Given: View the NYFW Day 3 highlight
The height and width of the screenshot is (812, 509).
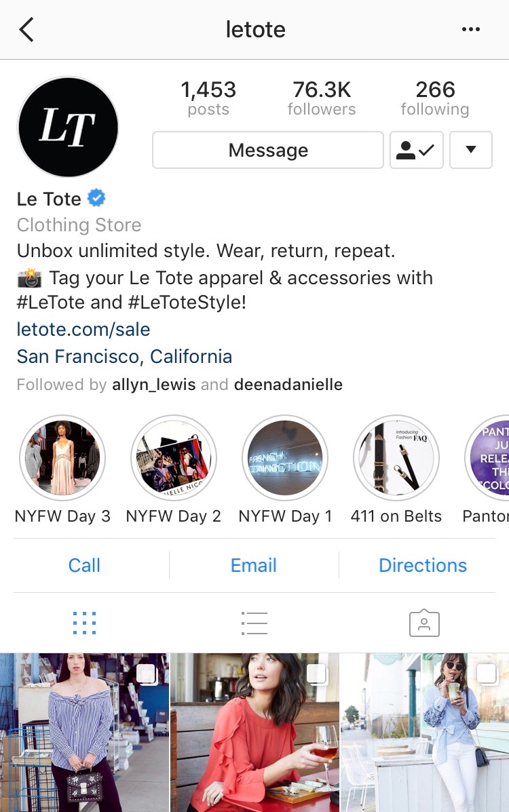Looking at the screenshot, I should click(x=62, y=458).
